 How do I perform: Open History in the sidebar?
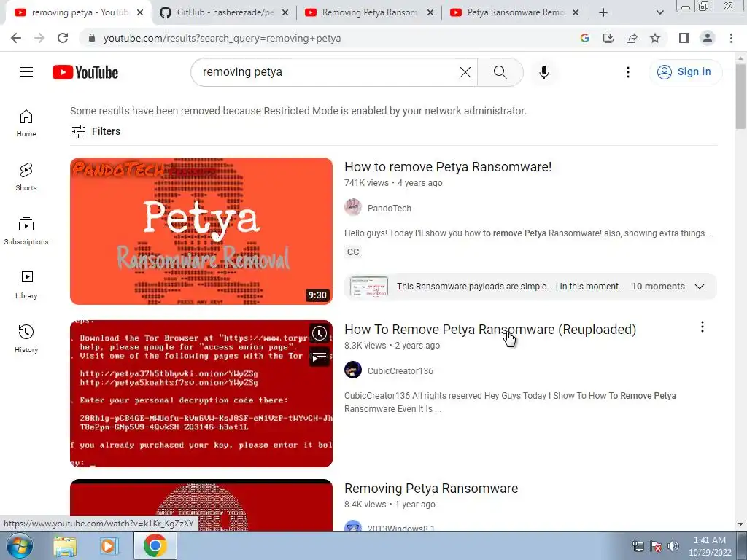26,338
